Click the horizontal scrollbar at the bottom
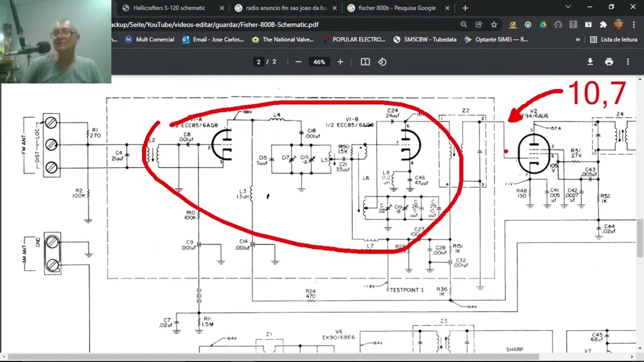644x362 pixels. [274, 357]
